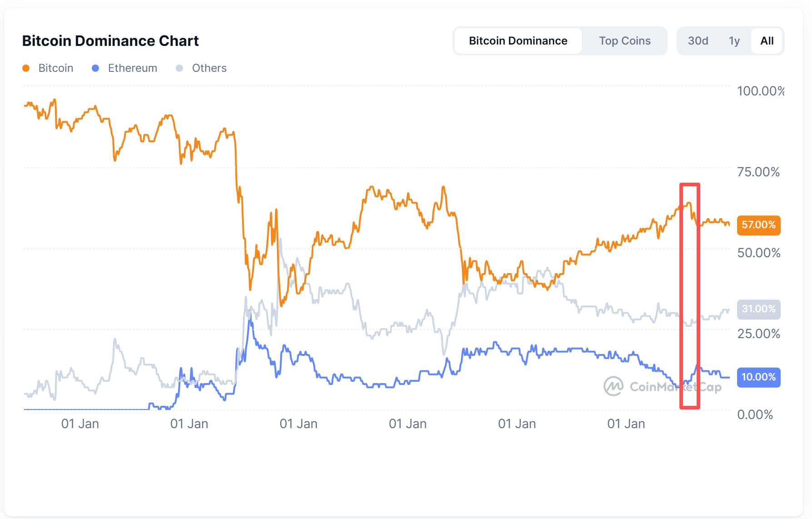Viewport: 812px width, 519px height.
Task: Select the All time range
Action: 767,41
